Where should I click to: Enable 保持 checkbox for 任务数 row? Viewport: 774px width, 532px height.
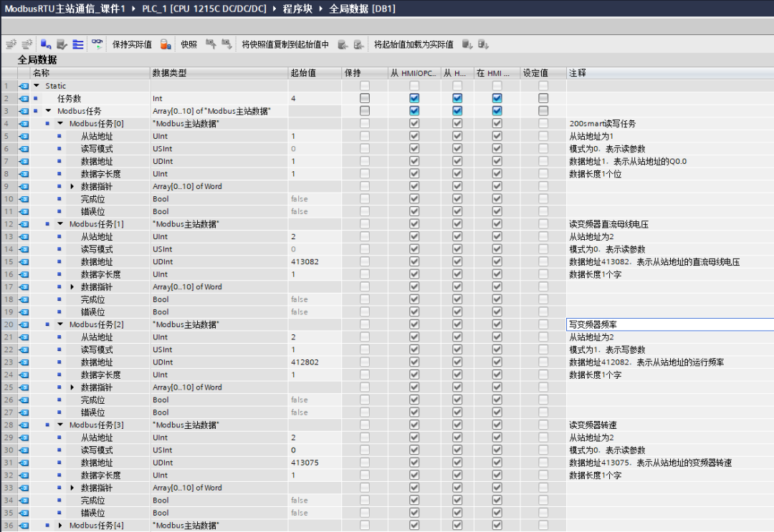(x=364, y=98)
